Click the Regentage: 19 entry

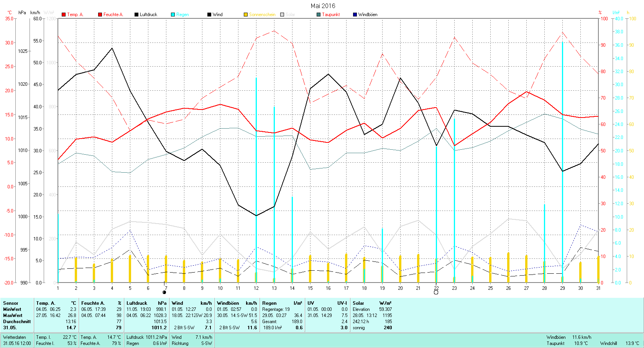tap(276, 309)
